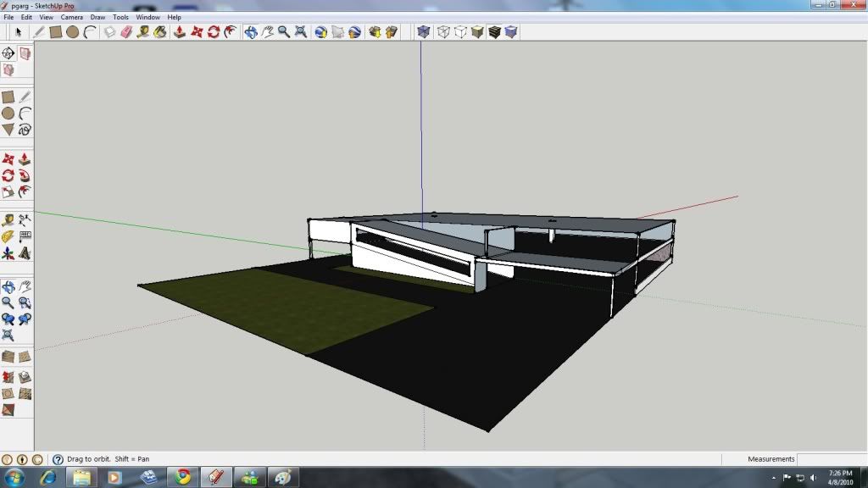Open the Camera menu
868x488 pixels.
(x=71, y=17)
